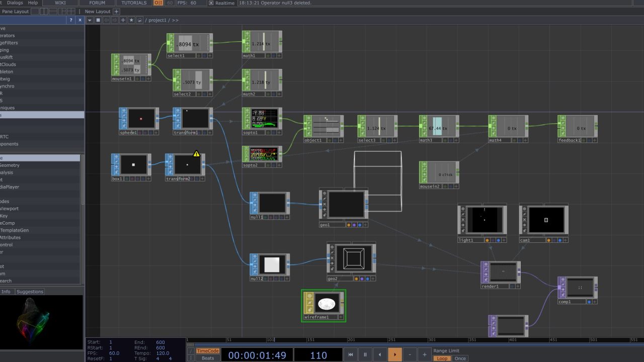
Task: Toggle the blue flag on comp1 node
Action: point(589,302)
